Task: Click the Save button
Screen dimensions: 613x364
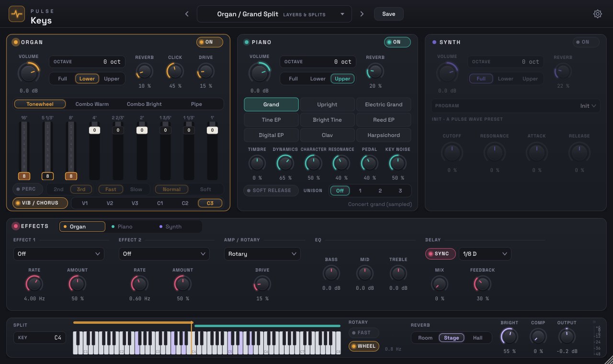Action: pyautogui.click(x=389, y=14)
